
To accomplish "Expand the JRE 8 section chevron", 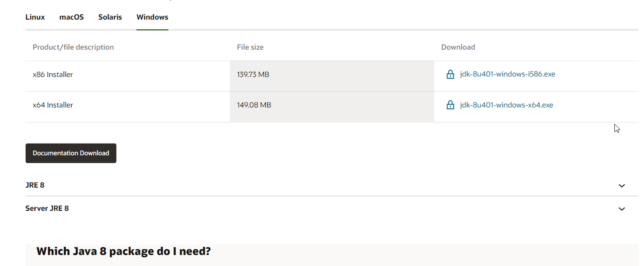I will coord(621,186).
